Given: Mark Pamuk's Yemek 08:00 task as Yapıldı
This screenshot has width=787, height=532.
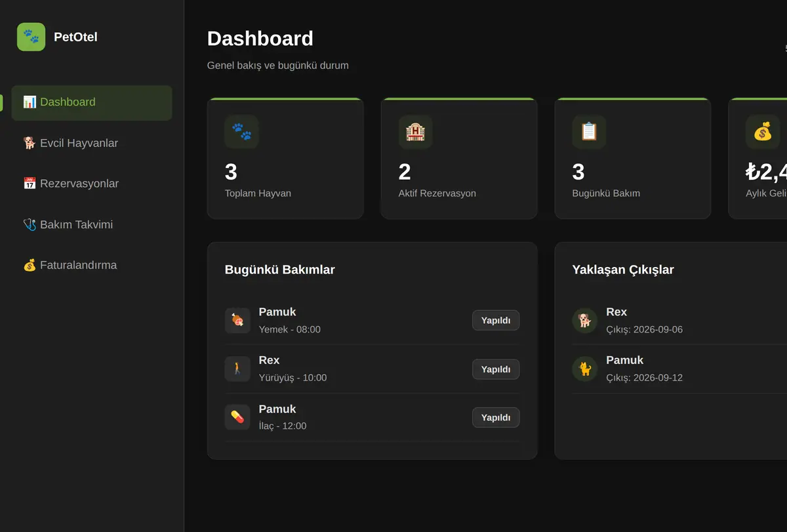Looking at the screenshot, I should (496, 320).
